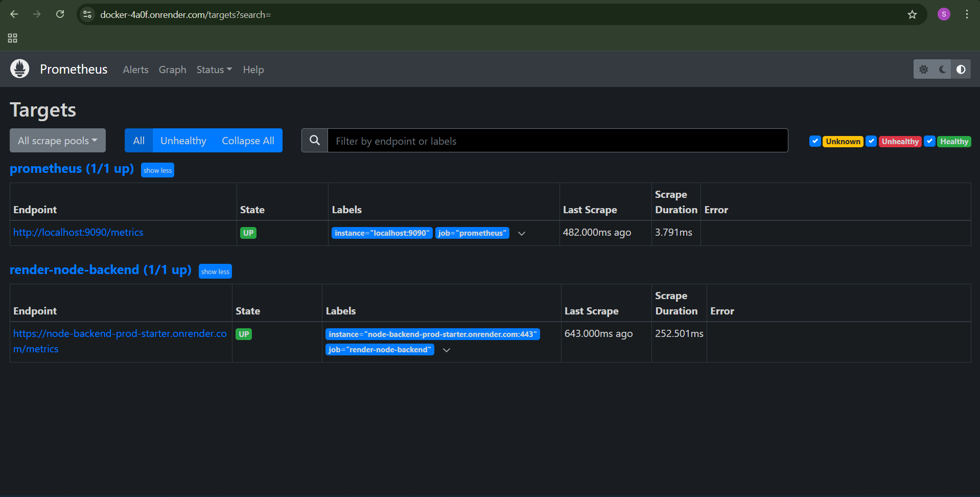Open the All scrape pools dropdown

[x=58, y=141]
